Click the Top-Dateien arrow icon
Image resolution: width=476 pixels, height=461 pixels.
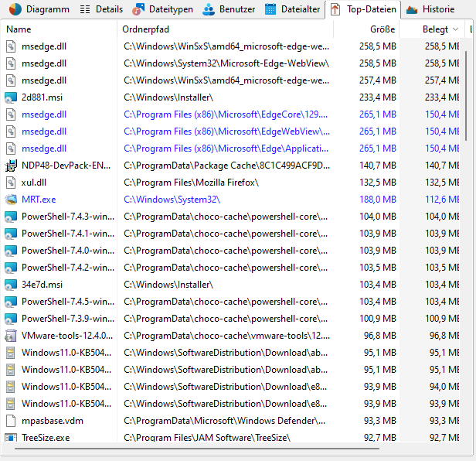pos(335,9)
